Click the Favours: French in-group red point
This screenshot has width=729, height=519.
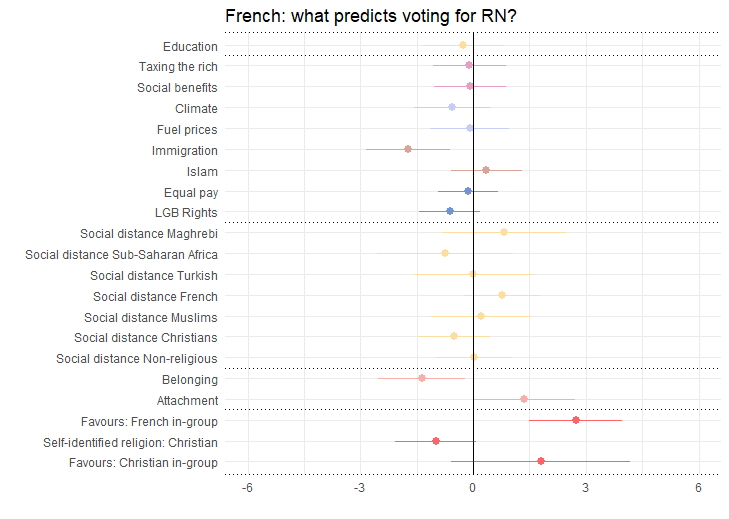[x=576, y=420]
